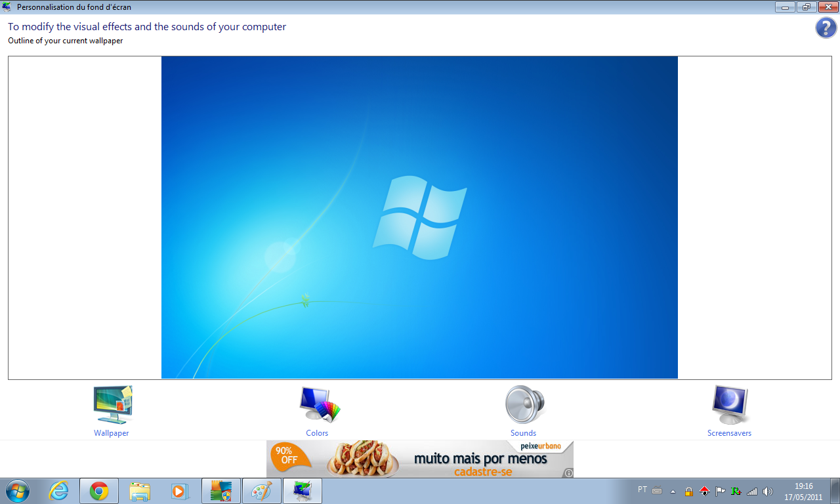Open Action Center flag tray icon

click(x=721, y=492)
